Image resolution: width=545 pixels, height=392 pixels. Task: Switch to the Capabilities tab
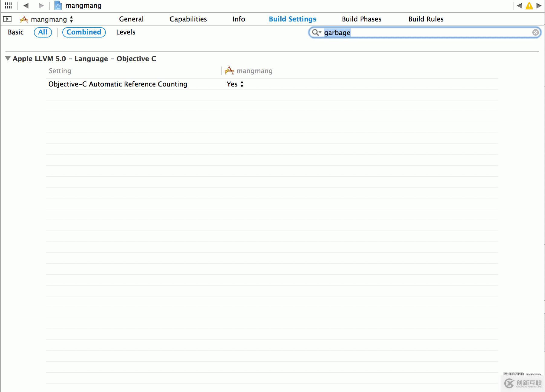[188, 19]
